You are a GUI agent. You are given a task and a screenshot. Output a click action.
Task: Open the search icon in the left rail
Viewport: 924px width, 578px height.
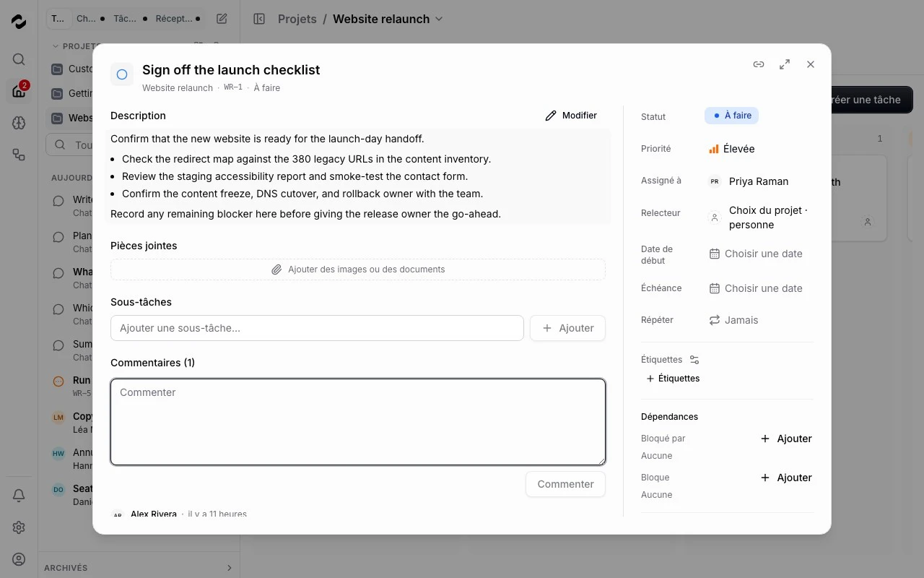click(x=19, y=59)
